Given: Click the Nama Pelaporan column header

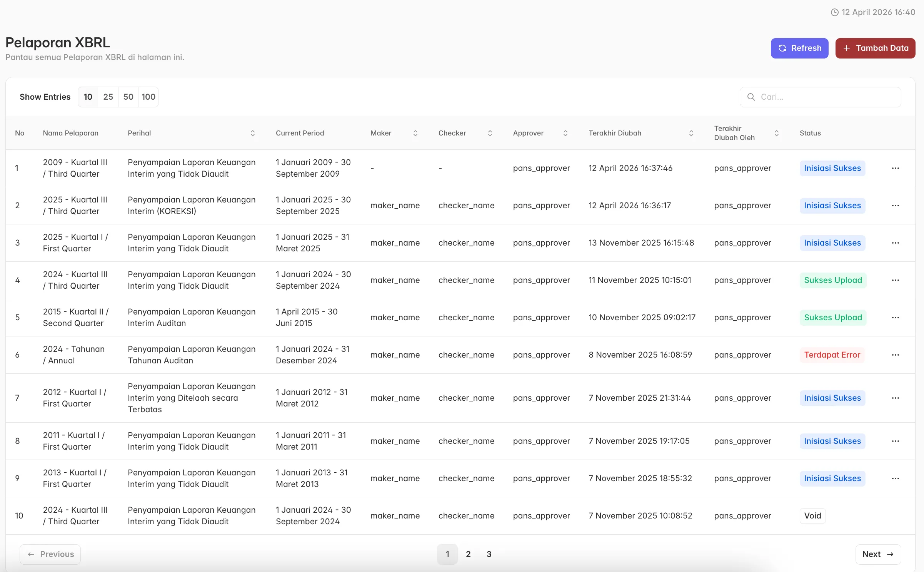Looking at the screenshot, I should point(71,133).
